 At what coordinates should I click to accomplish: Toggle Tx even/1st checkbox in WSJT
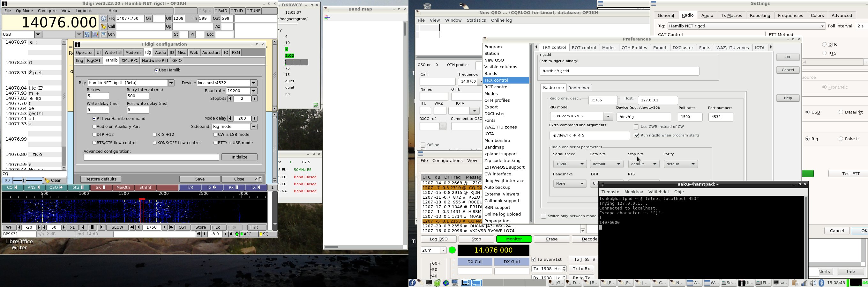[x=533, y=259]
